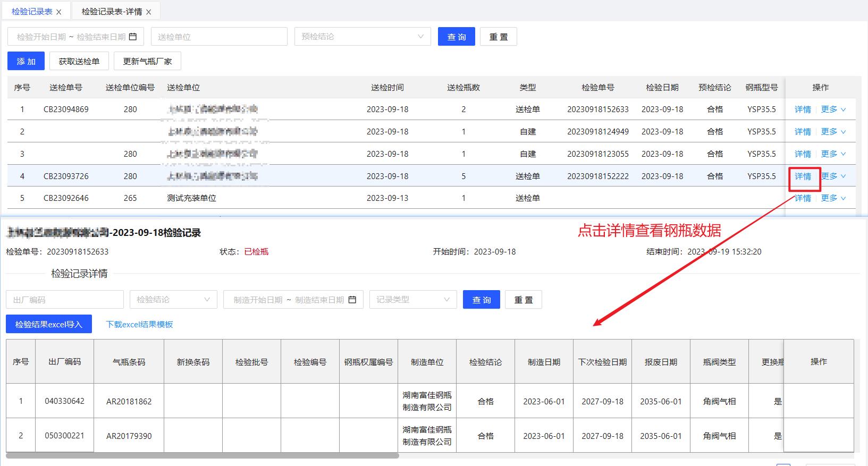Click 瓶阀类型 column header
Image resolution: width=868 pixels, height=466 pixels.
pyautogui.click(x=720, y=362)
